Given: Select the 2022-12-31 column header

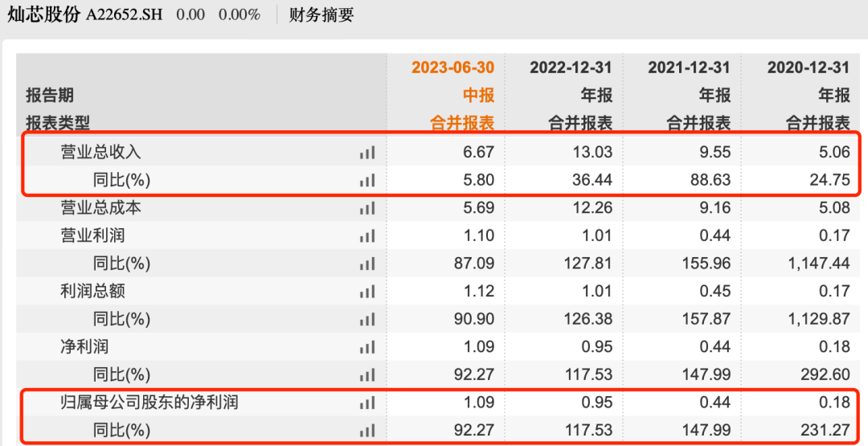Looking at the screenshot, I should 571,68.
